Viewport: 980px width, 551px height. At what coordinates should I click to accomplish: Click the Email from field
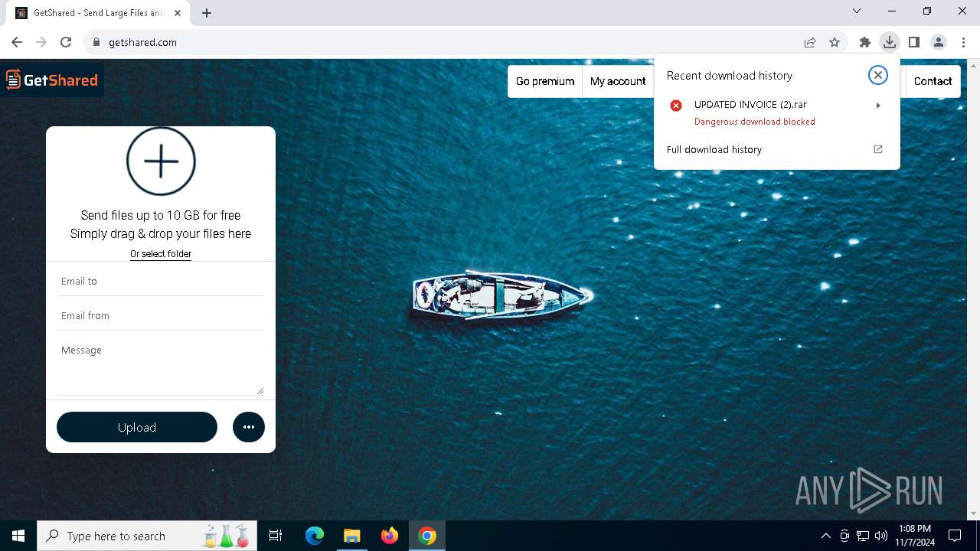coord(161,315)
